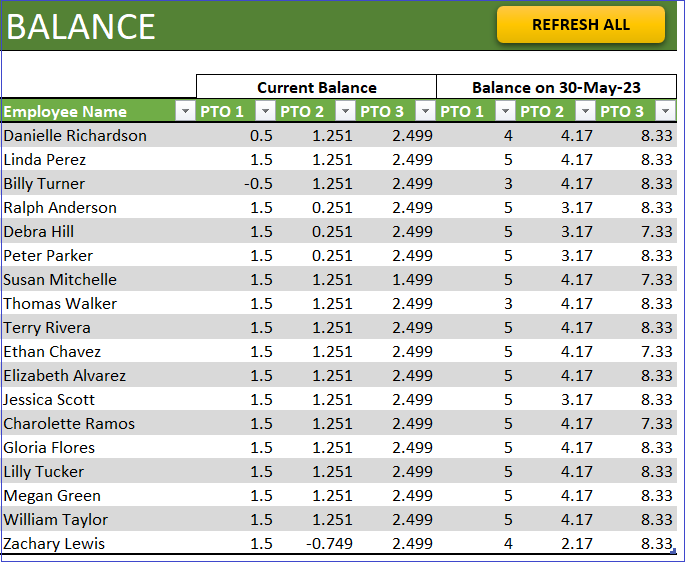This screenshot has height=562, width=685.
Task: Open Current Balance PTO 3 filter dropdown
Action: pyautogui.click(x=425, y=111)
